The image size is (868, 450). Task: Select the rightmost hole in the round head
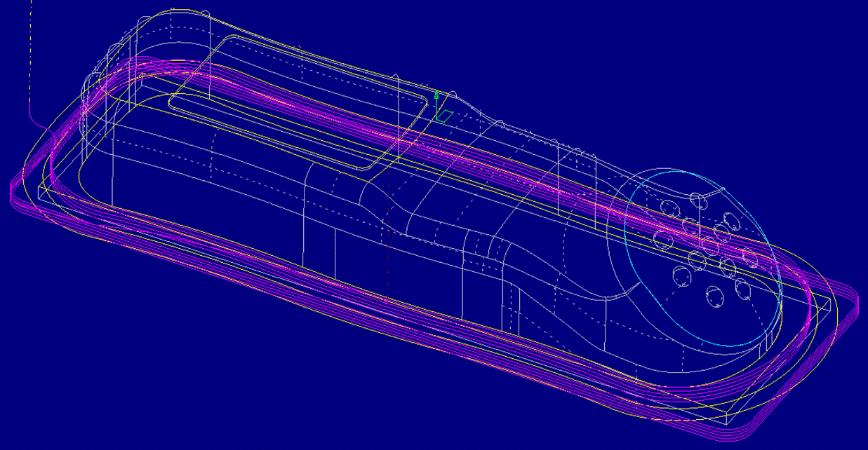coord(750,258)
